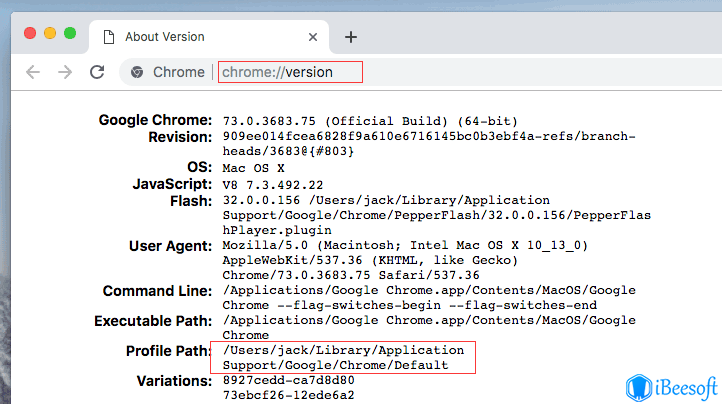722x404 pixels.
Task: Open a new tab with the plus button
Action: 351,37
